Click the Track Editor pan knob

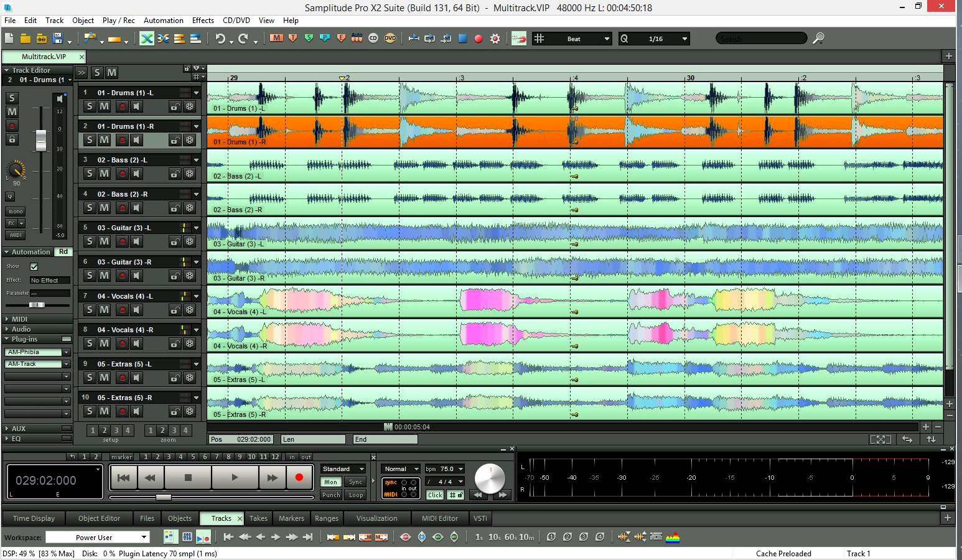pos(16,169)
